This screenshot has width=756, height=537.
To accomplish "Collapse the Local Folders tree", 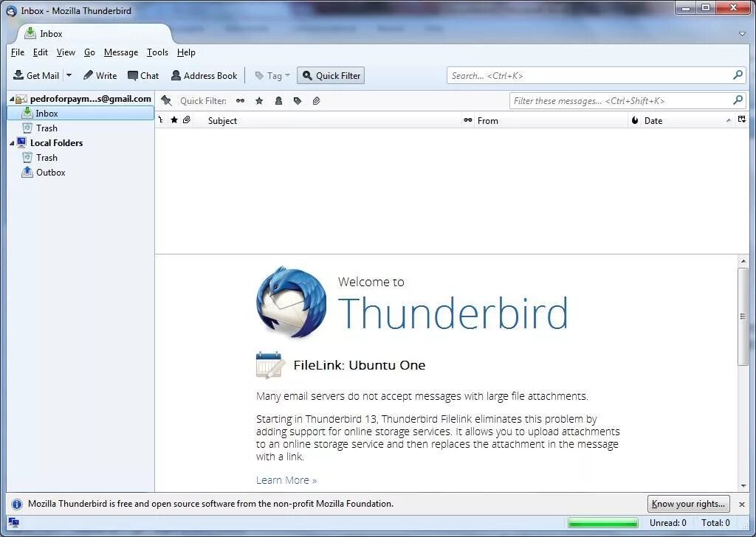I will click(x=12, y=143).
